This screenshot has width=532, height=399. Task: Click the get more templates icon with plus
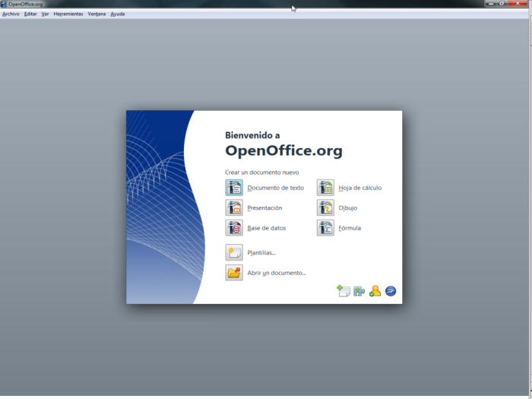pos(344,291)
